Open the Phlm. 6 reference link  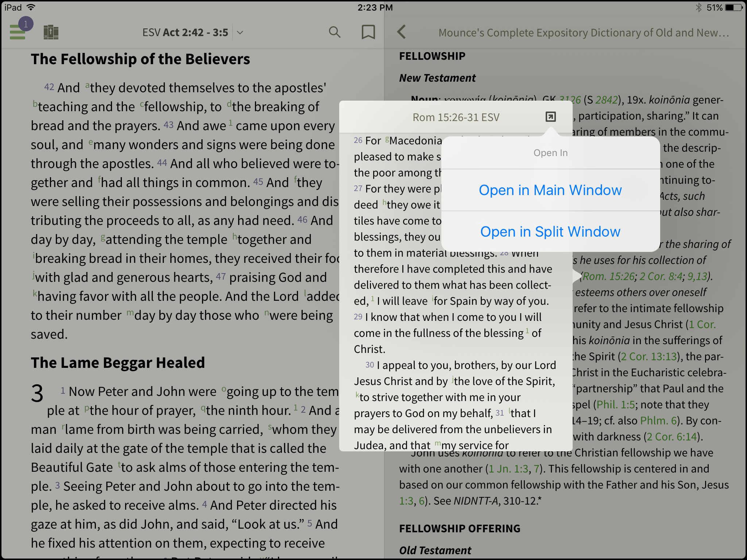click(658, 421)
